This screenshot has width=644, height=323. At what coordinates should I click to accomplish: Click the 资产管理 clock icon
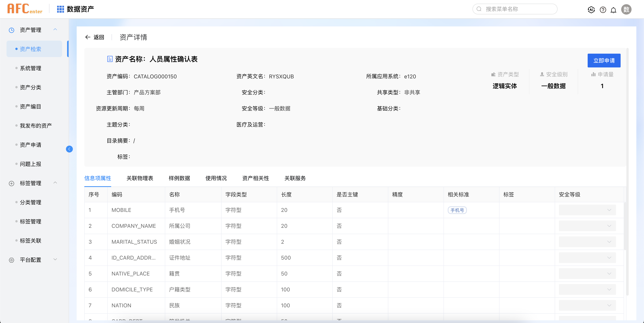pos(11,30)
